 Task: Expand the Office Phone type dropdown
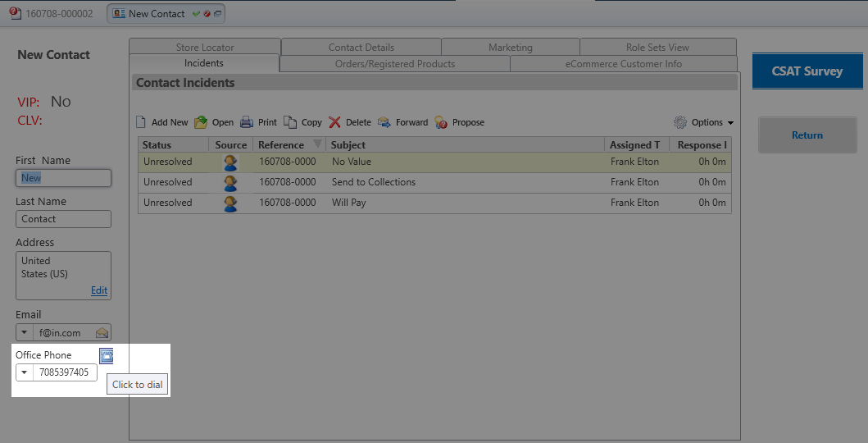(x=24, y=373)
